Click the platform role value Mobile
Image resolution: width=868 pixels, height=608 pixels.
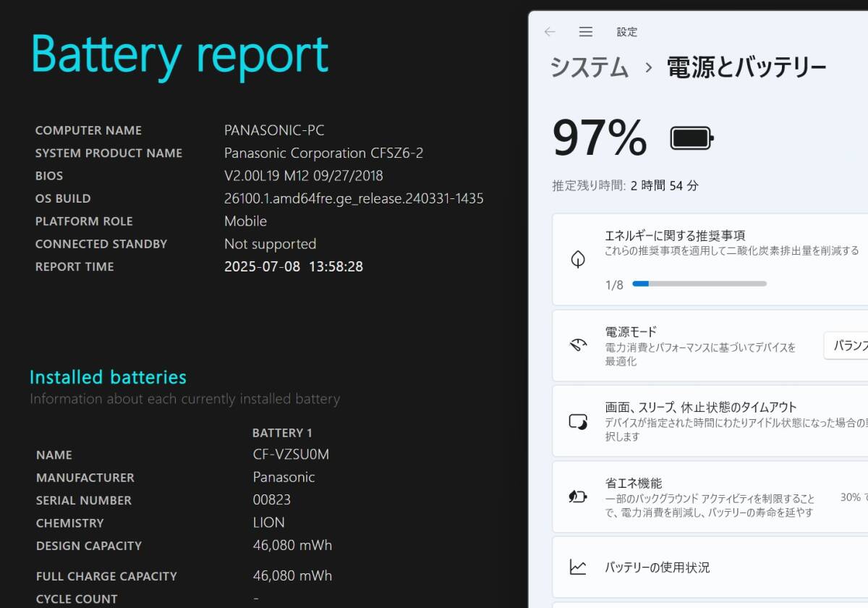click(x=245, y=221)
